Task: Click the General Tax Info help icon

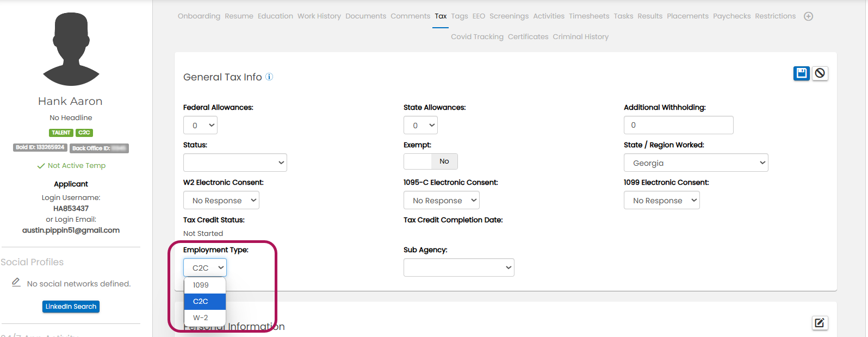Action: tap(269, 77)
